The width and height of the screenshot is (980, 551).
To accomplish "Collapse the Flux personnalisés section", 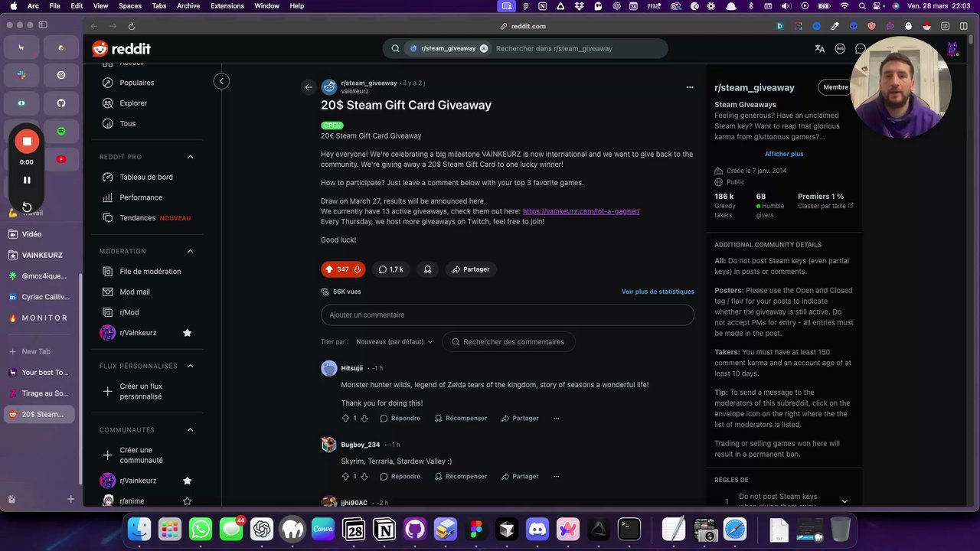I will [x=191, y=366].
